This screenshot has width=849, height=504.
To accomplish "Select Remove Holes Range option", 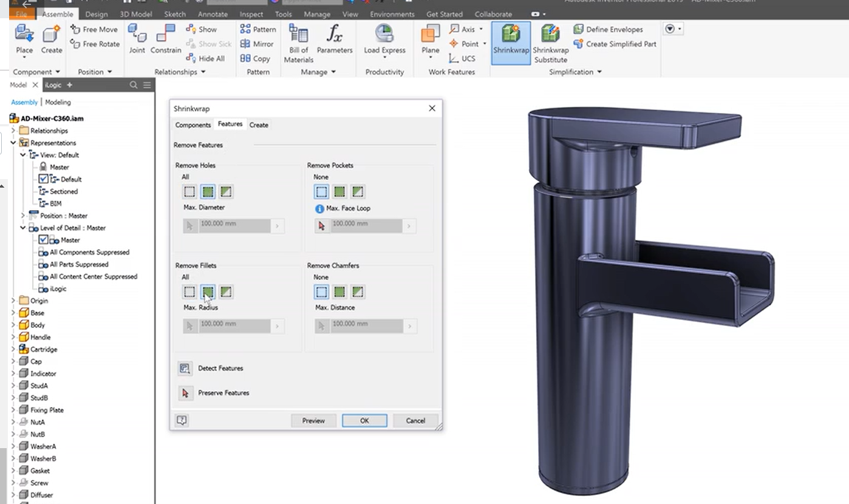I will (x=226, y=192).
